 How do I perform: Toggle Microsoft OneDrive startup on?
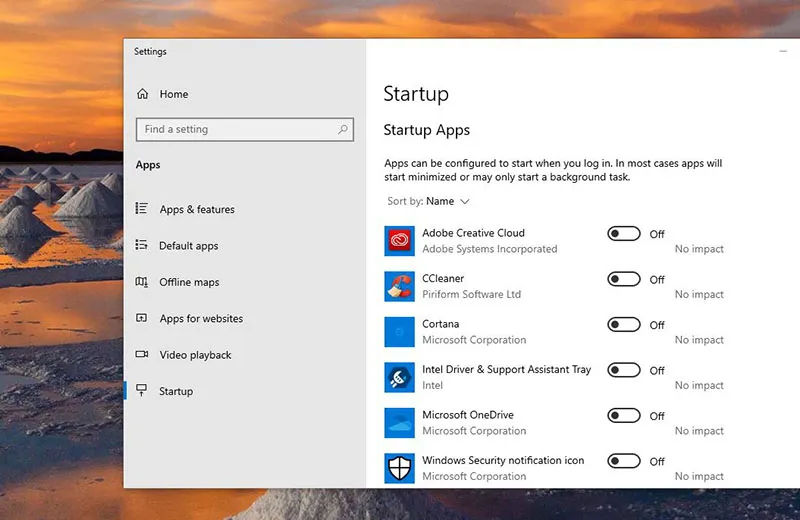coord(624,416)
